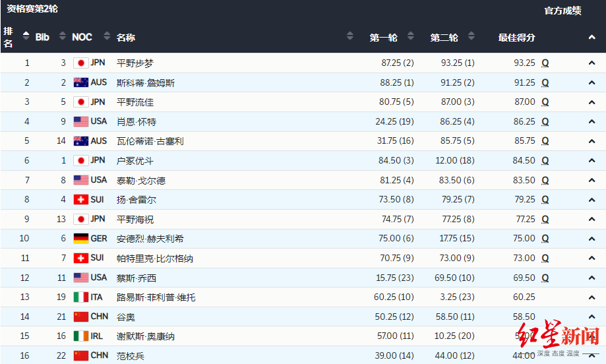Sort the table by 排名 column arrows
The image size is (606, 364).
click(x=26, y=37)
